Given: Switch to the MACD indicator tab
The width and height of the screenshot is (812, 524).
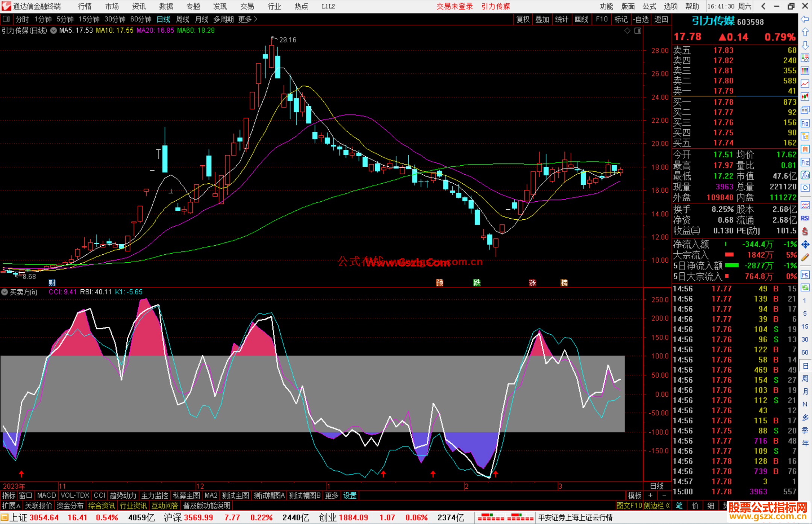Looking at the screenshot, I should tap(46, 495).
